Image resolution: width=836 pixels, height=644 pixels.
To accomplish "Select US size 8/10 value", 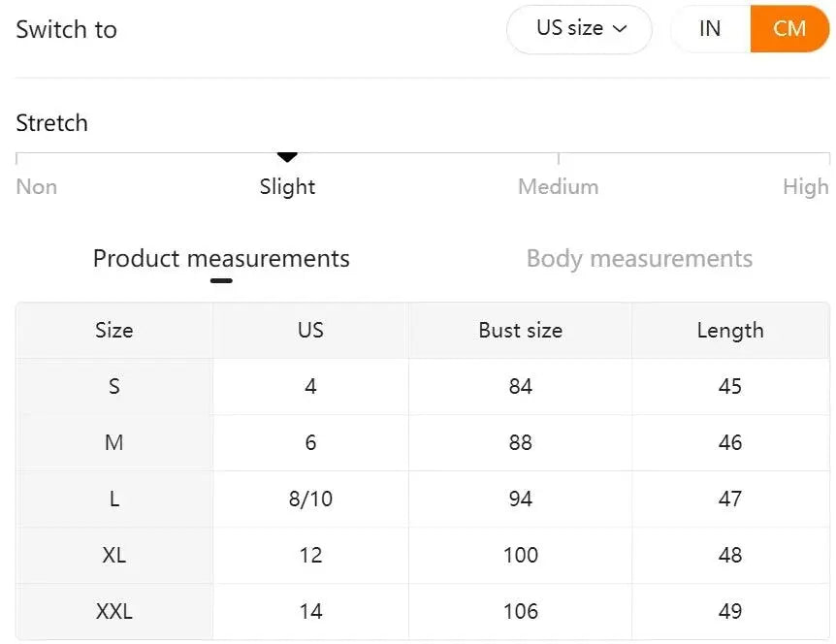I will pyautogui.click(x=309, y=499).
